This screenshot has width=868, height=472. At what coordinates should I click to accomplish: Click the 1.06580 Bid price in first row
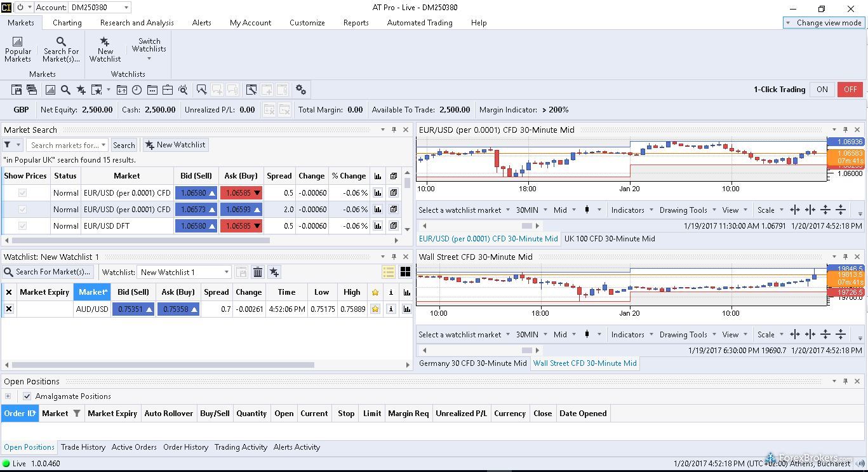tap(196, 192)
